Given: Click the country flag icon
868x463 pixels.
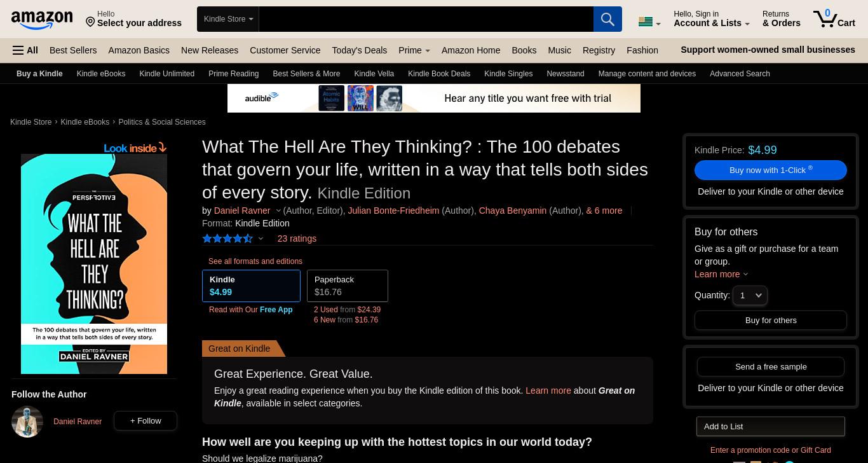Looking at the screenshot, I should pos(646,22).
